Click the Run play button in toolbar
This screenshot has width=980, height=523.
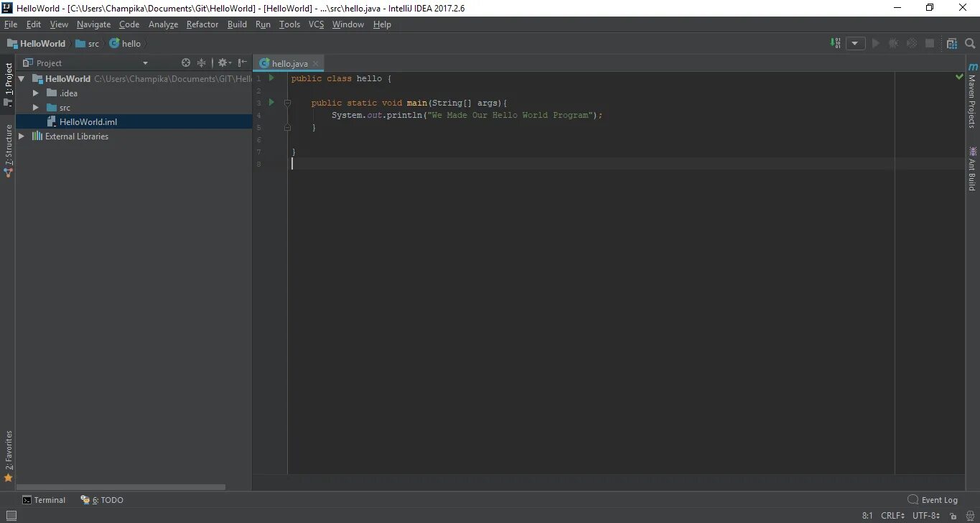click(x=875, y=43)
